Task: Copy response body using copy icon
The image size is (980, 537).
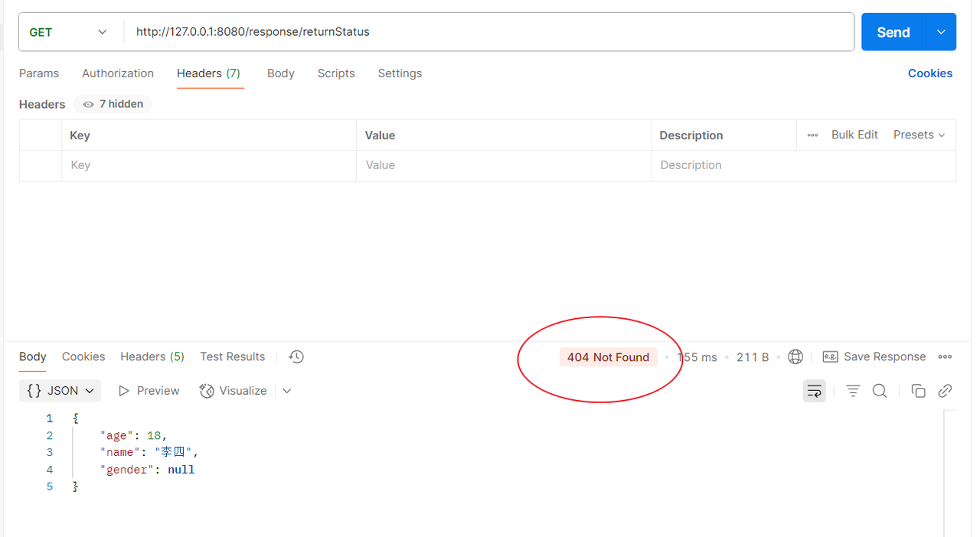Action: point(918,391)
